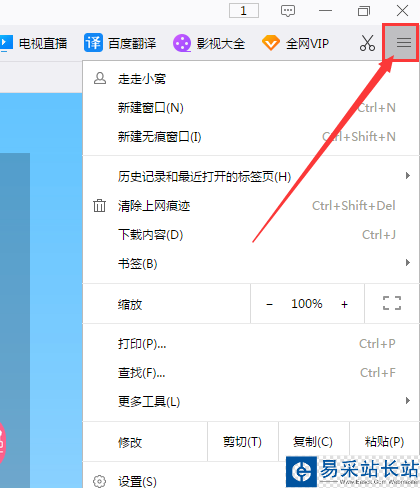Screen dimensions: 420x488
Task: Click the user avatar icon beside 走走小窝
Action: [x=100, y=79]
